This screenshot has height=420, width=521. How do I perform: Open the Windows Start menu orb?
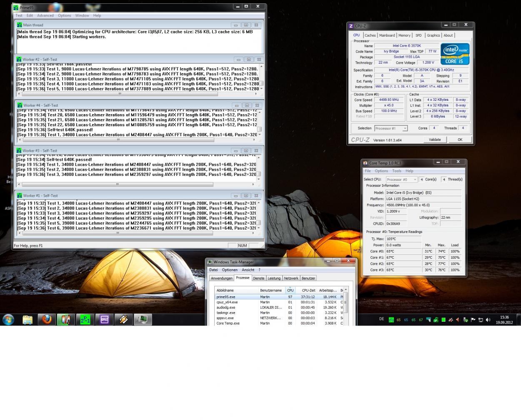[8, 320]
